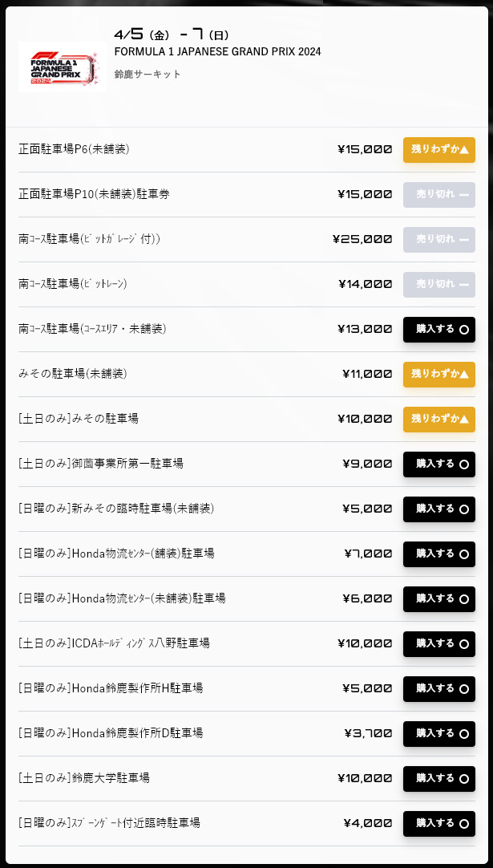Click the Formula 1 Japanese Grand Prix logo

click(63, 67)
